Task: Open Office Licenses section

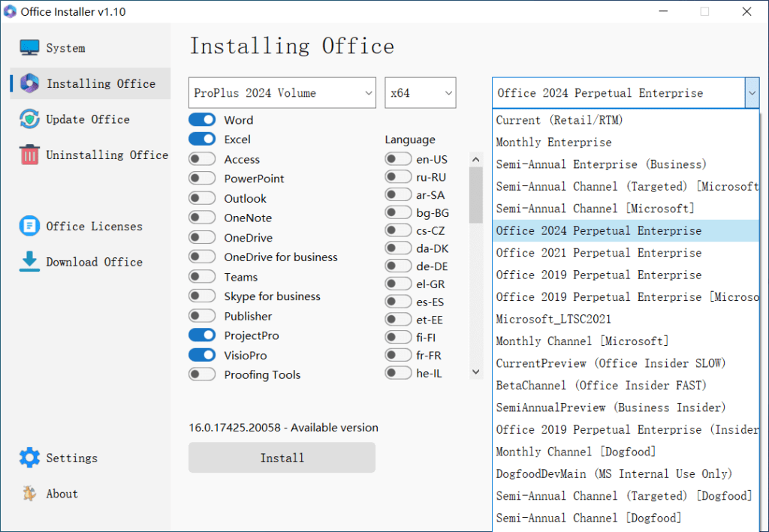Action: pos(94,226)
